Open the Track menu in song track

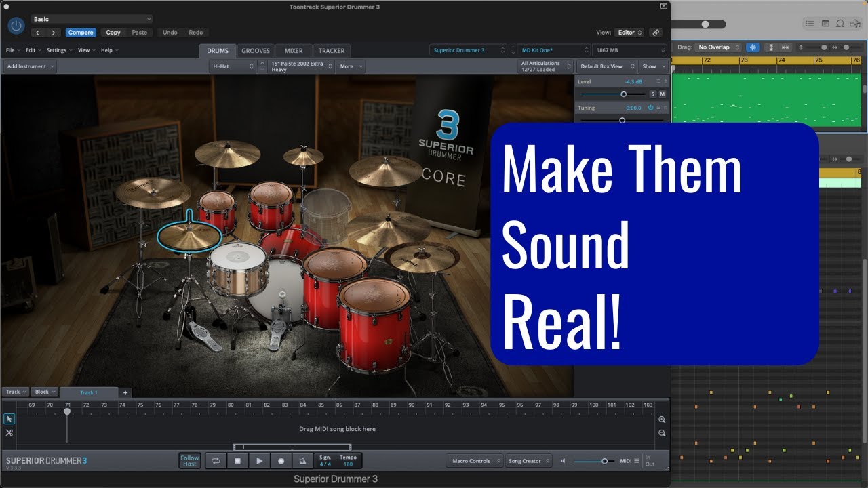16,392
